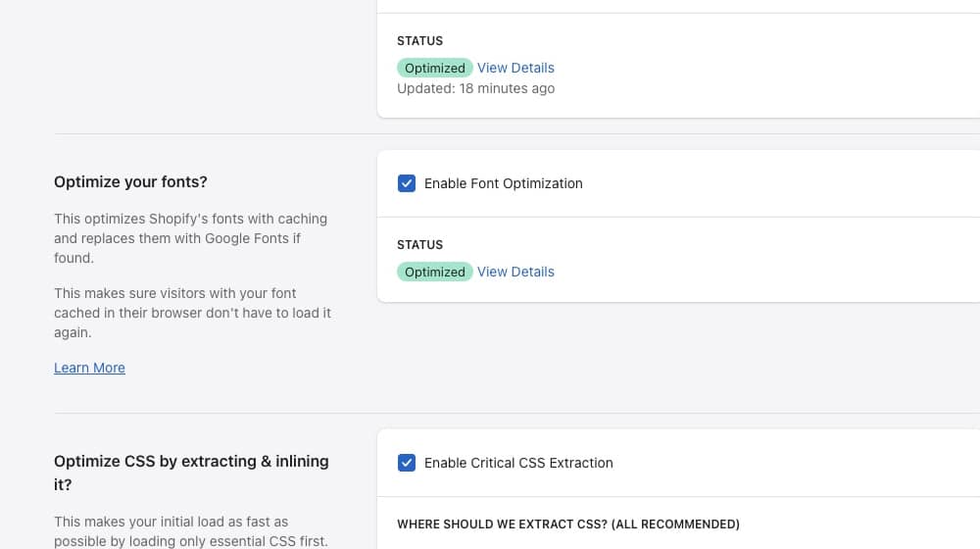Screen dimensions: 980x549
Task: Follow the Learn More link about fonts
Action: click(x=89, y=368)
